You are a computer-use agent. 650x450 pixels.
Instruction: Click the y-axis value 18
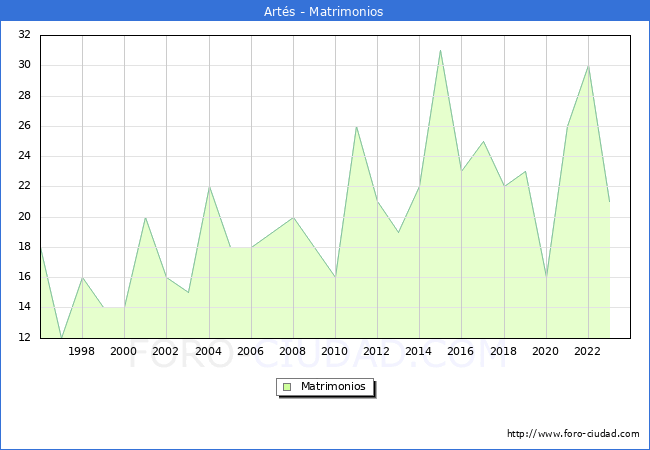point(24,247)
